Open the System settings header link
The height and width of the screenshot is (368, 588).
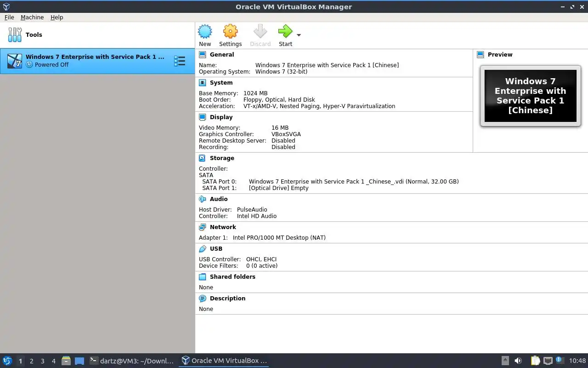[221, 83]
